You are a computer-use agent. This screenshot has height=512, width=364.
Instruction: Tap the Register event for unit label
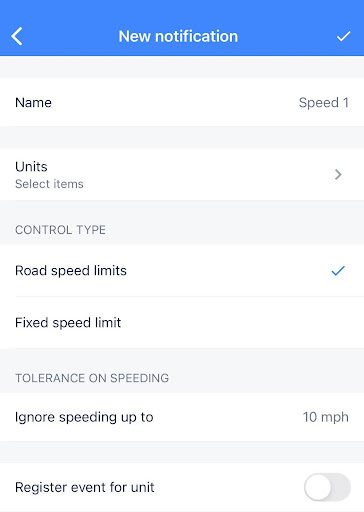click(85, 487)
